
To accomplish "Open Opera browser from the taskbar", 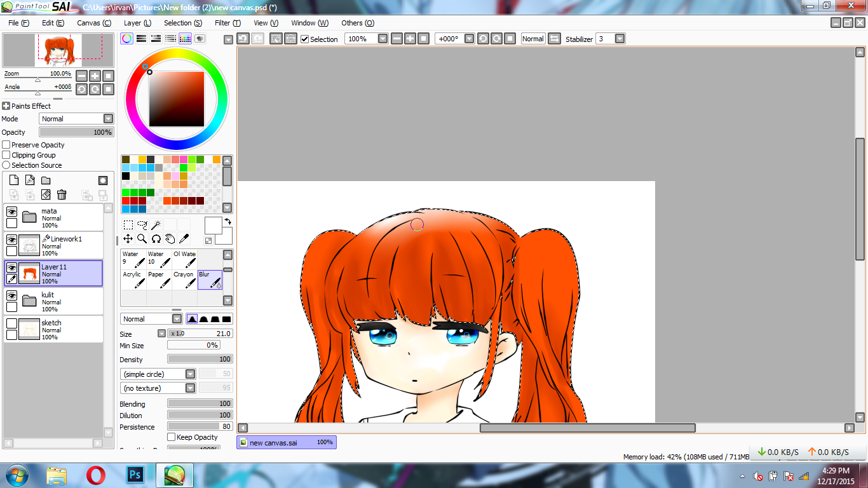I will coord(96,475).
